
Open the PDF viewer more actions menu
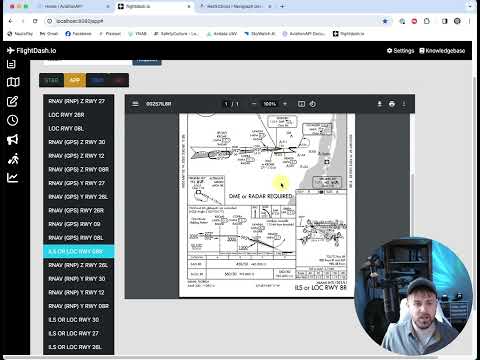(404, 104)
